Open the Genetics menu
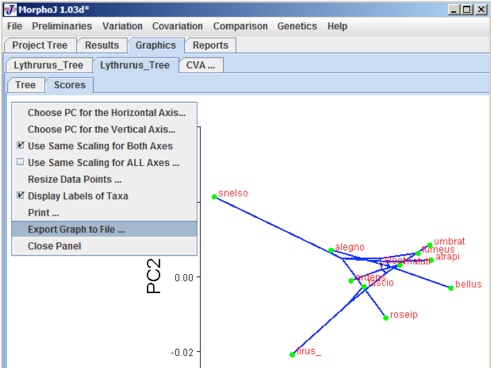The height and width of the screenshot is (368, 491). pyautogui.click(x=297, y=26)
